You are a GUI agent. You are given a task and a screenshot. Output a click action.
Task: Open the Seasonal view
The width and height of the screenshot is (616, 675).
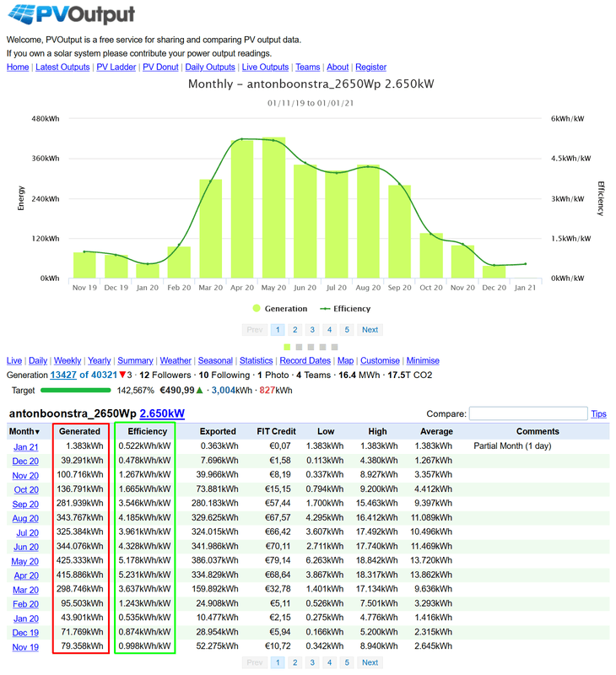(x=215, y=361)
